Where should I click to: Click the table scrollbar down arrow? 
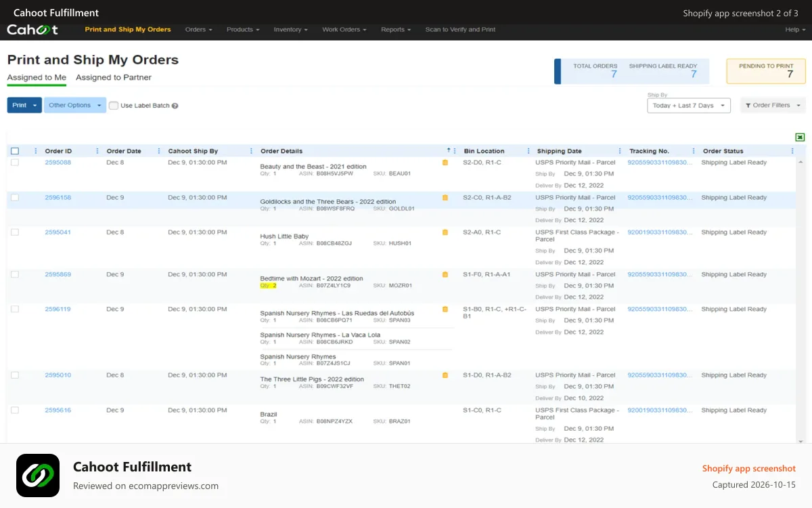pyautogui.click(x=802, y=440)
